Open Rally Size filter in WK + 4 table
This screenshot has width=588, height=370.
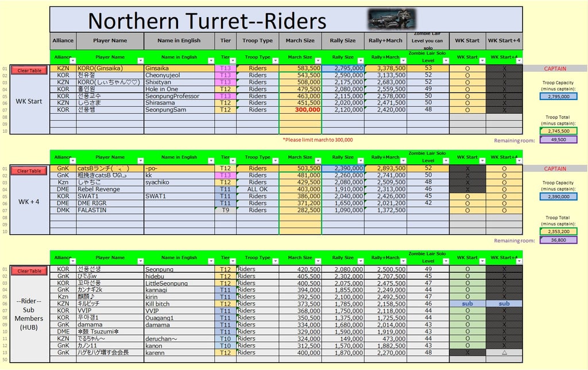coord(361,161)
